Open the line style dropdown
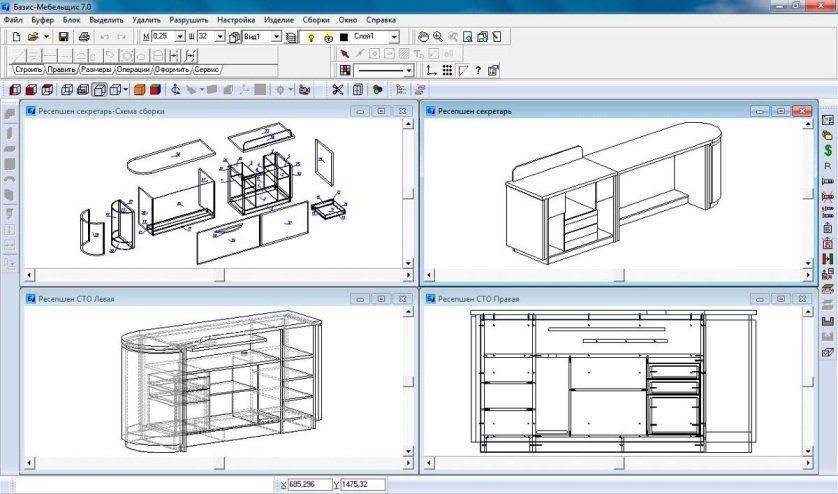The width and height of the screenshot is (838, 494). pos(409,70)
